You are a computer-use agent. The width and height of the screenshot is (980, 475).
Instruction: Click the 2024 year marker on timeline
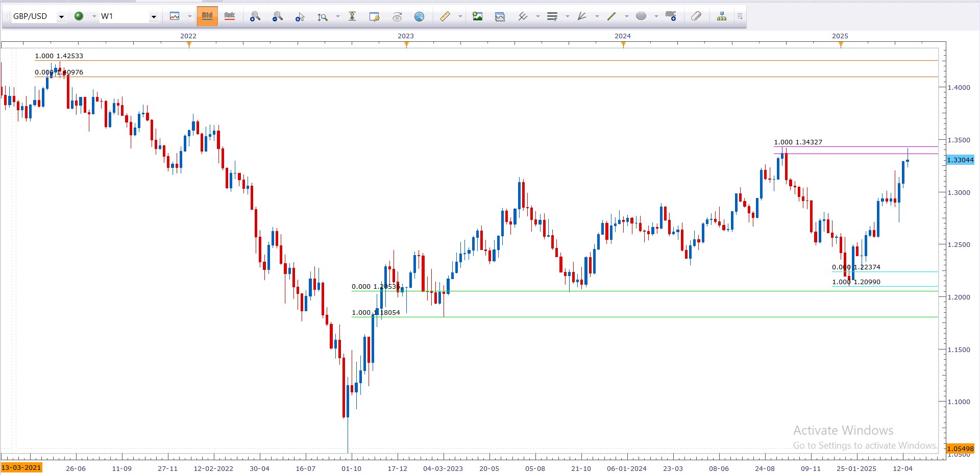click(x=623, y=36)
